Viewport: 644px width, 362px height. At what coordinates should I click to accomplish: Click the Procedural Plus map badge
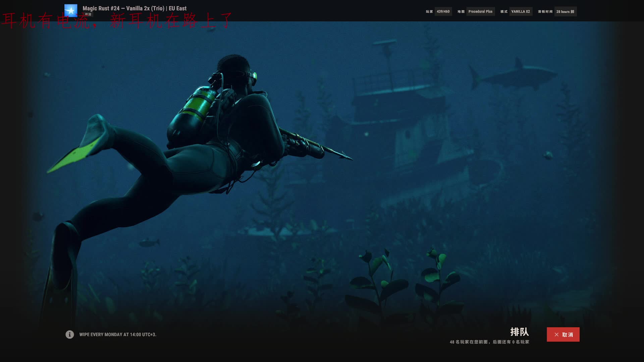[x=480, y=11]
